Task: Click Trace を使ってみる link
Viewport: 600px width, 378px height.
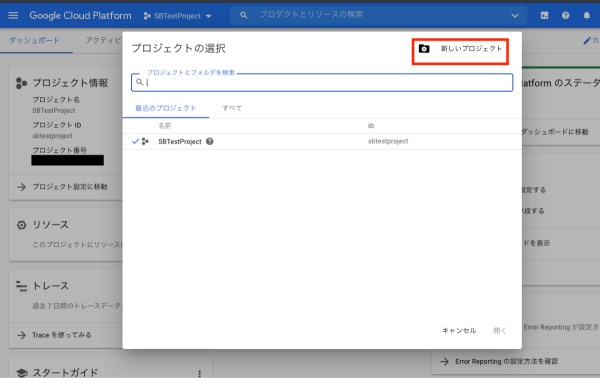Action: [x=62, y=335]
